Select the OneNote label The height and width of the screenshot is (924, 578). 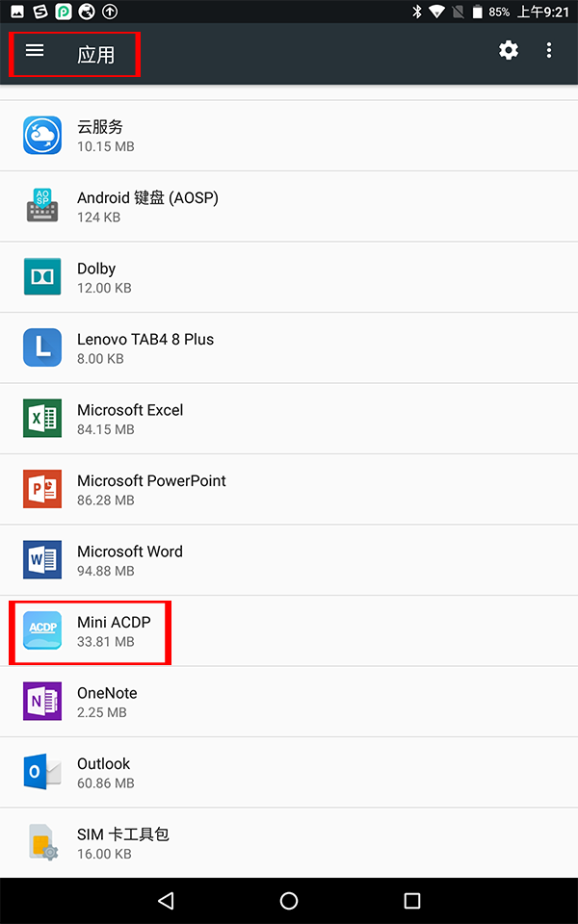pyautogui.click(x=107, y=693)
